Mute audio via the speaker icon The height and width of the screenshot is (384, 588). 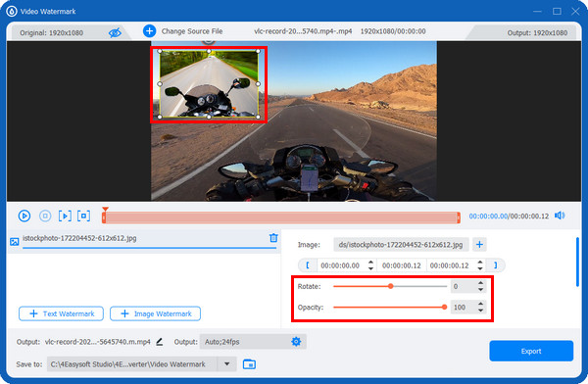pos(560,216)
